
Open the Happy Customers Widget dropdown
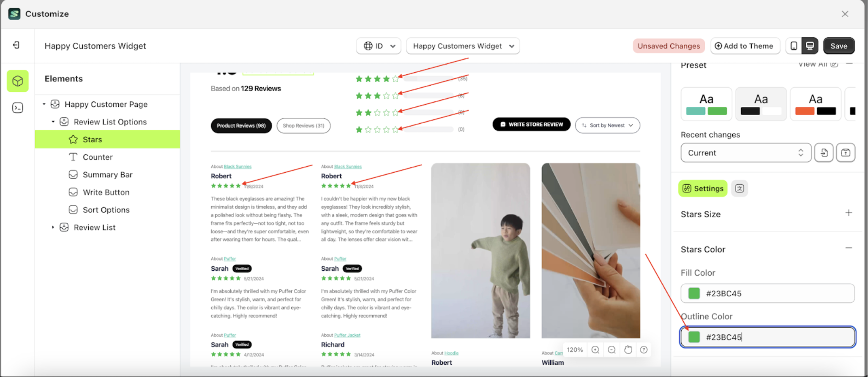[463, 46]
